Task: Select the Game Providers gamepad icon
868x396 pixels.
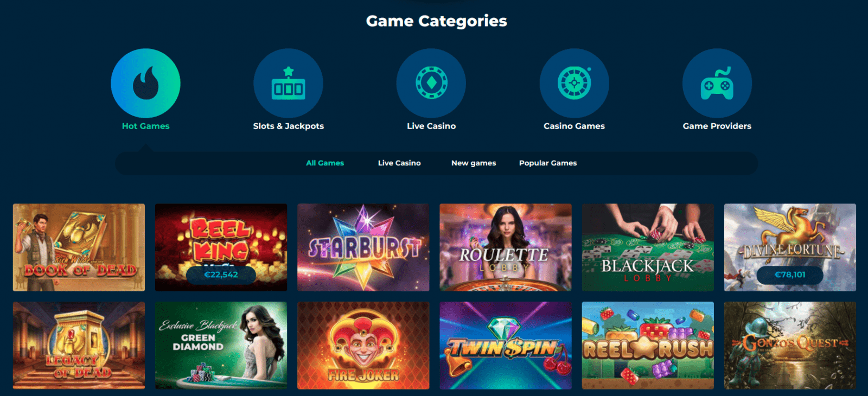Action: (x=717, y=83)
